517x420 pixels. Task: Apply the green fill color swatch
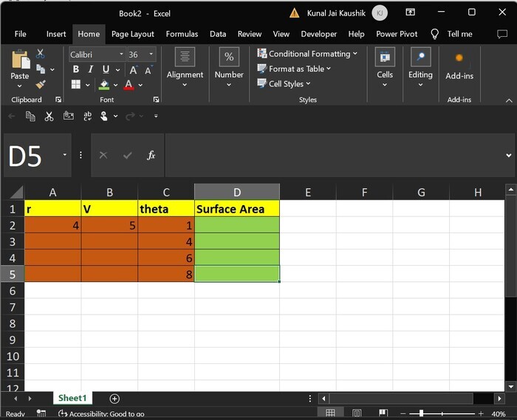(x=104, y=85)
